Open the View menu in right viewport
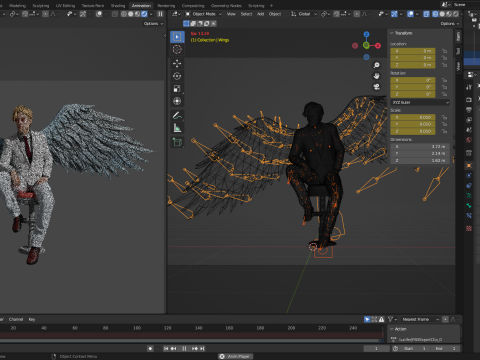 click(231, 14)
